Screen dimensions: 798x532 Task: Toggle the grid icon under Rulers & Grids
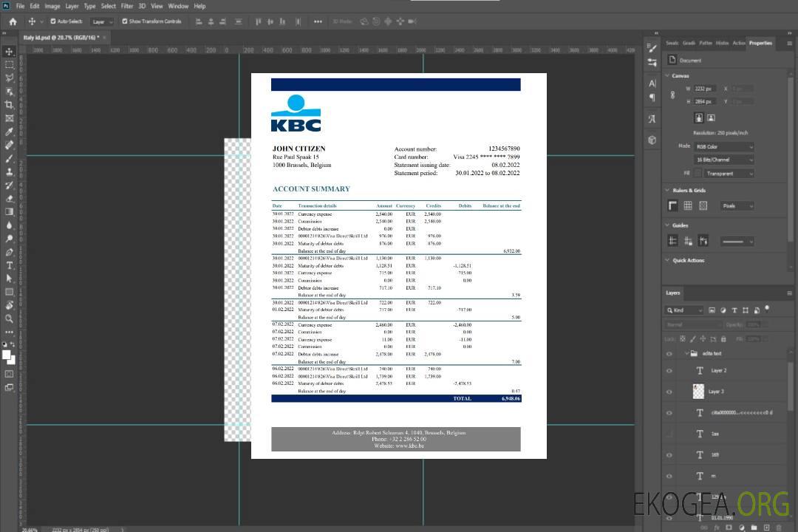688,205
